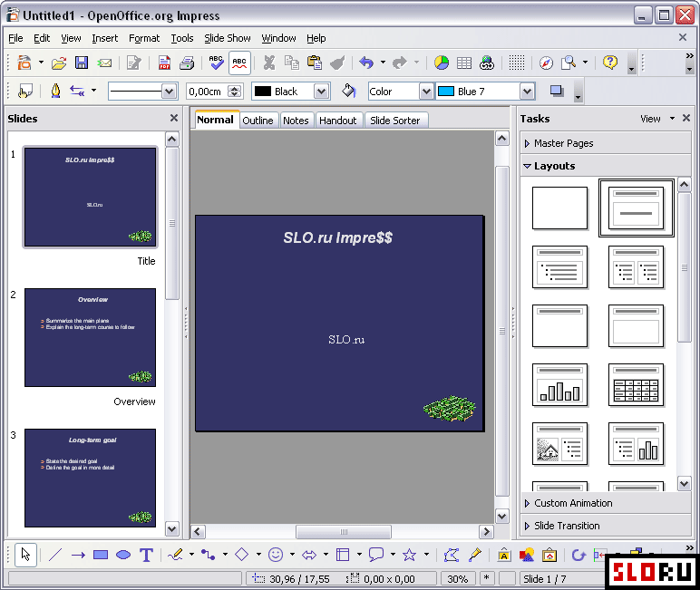Toggle the Shadow button
This screenshot has width=700, height=590.
point(556,91)
